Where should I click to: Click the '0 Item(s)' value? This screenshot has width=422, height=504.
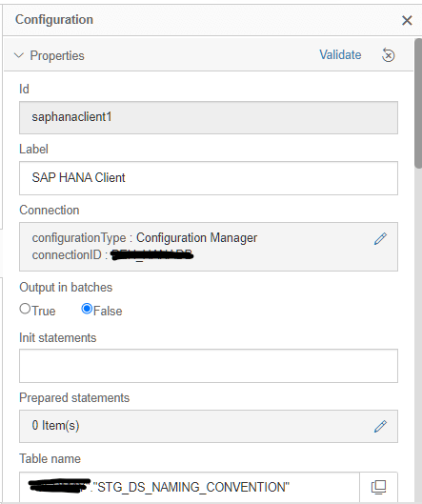coord(55,426)
